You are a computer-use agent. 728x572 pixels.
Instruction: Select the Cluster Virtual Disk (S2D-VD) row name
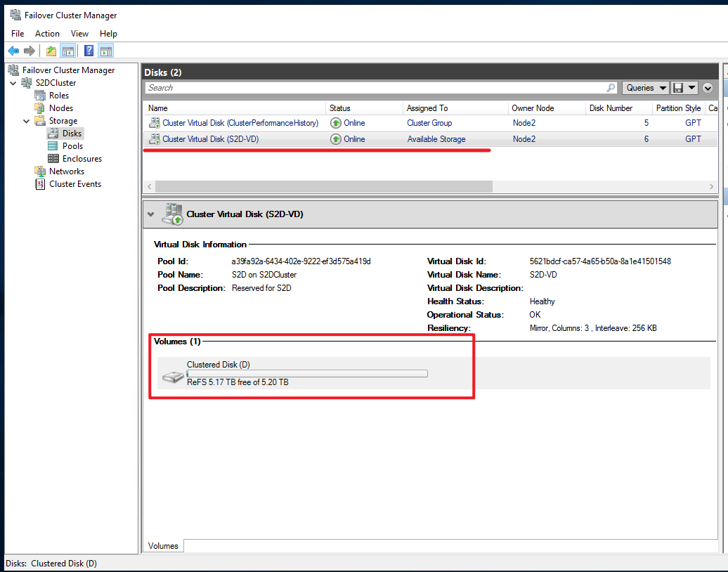pyautogui.click(x=210, y=139)
